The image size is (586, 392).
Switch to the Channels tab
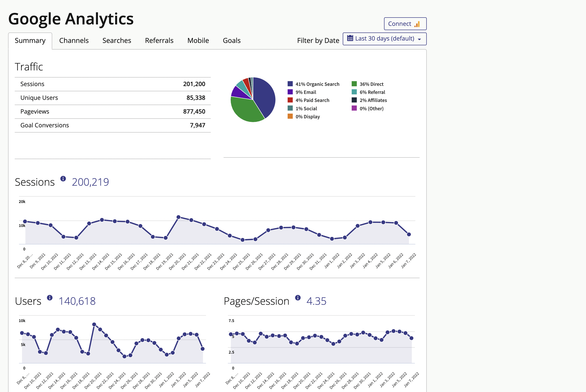coord(74,41)
